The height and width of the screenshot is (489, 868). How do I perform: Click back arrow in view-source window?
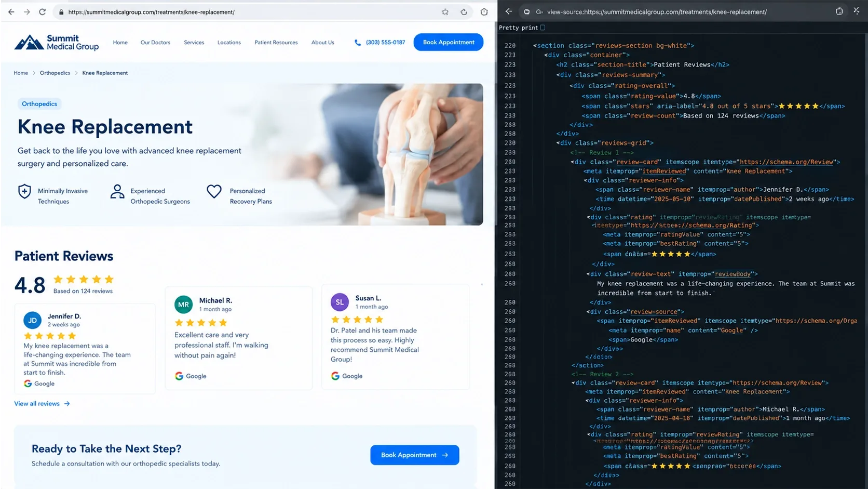click(509, 11)
